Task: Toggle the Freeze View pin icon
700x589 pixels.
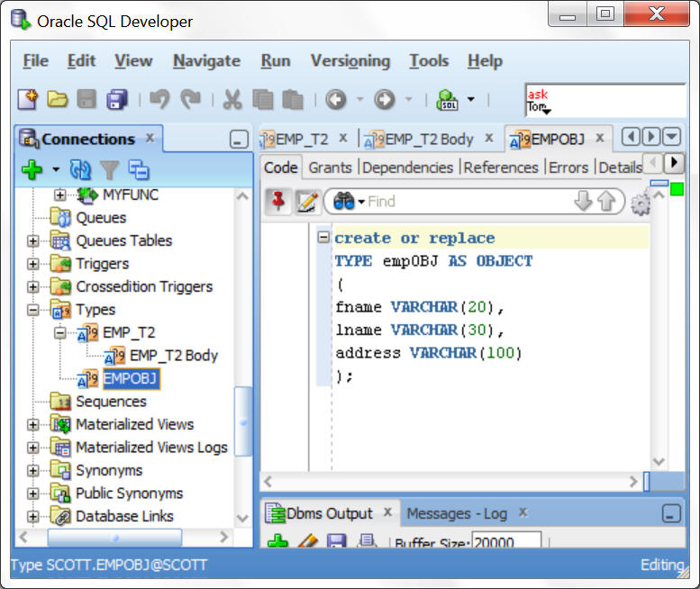Action: [x=278, y=201]
